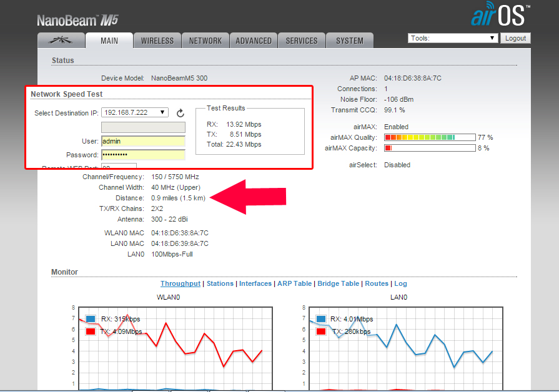The width and height of the screenshot is (559, 392).
Task: Select the LAN0 speed 100Mbps-Full
Action: [x=172, y=255]
